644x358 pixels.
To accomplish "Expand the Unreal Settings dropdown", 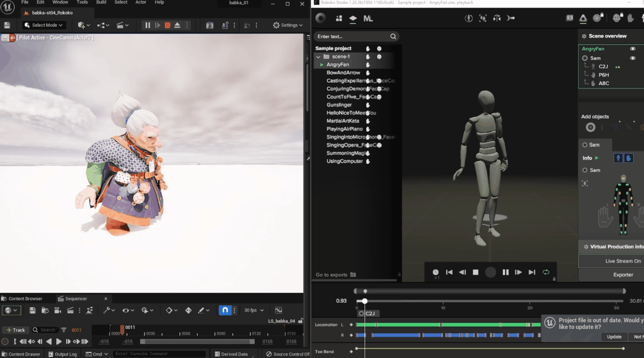I will pos(287,25).
